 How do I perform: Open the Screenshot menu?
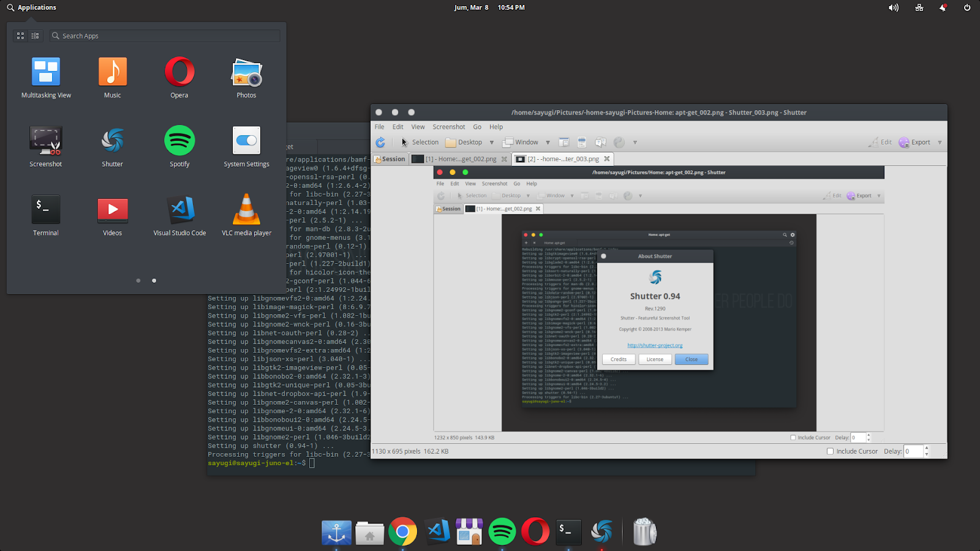click(x=449, y=127)
